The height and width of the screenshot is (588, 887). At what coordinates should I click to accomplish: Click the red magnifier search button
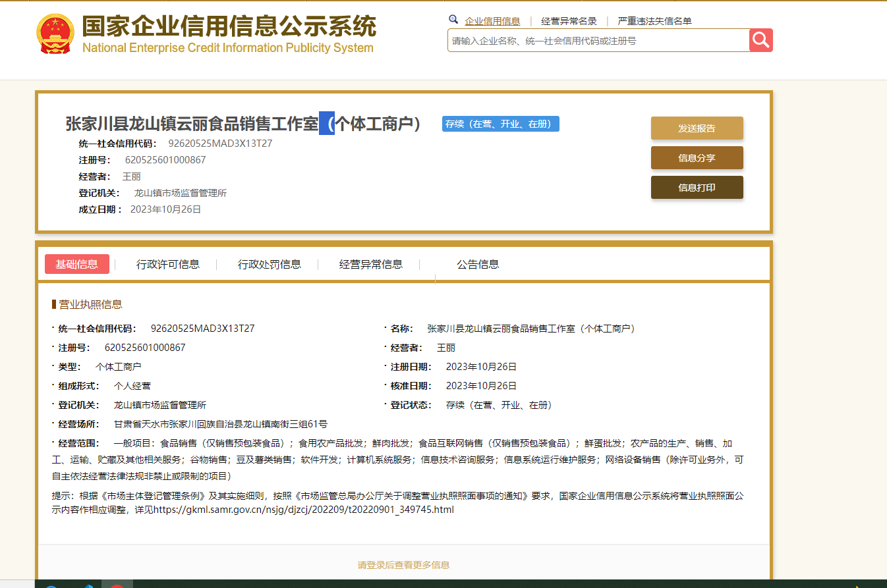click(761, 40)
